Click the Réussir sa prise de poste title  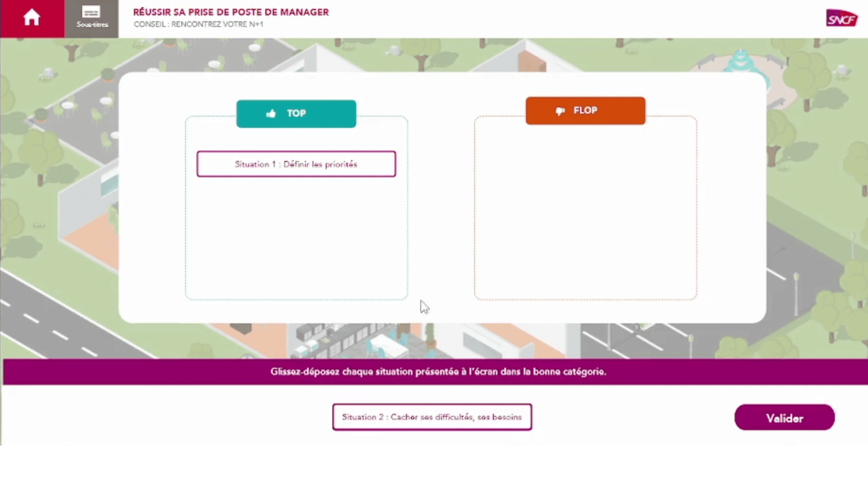[231, 12]
